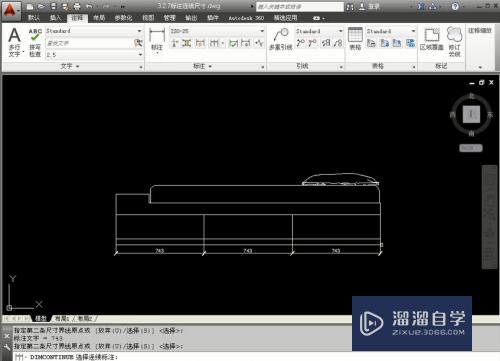Image resolution: width=500 pixels, height=361 pixels.
Task: Click the ViewCube top face
Action: (x=471, y=114)
